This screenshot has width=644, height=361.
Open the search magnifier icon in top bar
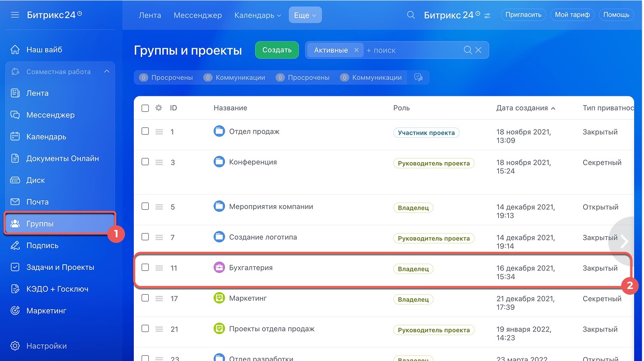[411, 15]
